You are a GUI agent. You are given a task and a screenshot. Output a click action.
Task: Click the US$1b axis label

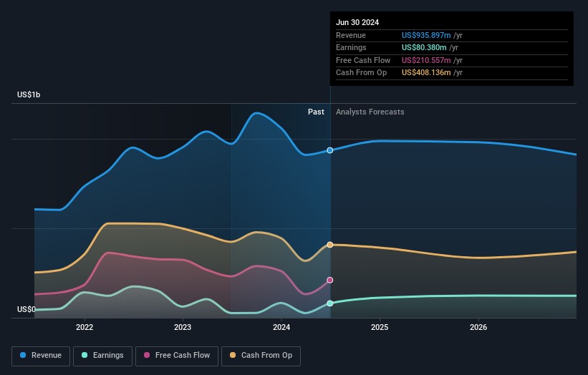tap(29, 94)
